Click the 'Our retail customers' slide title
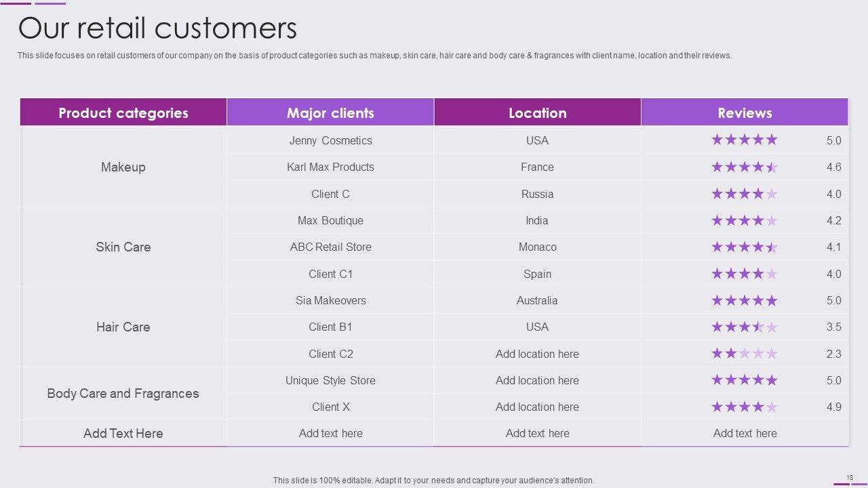The width and height of the screenshot is (868, 488). [x=157, y=28]
